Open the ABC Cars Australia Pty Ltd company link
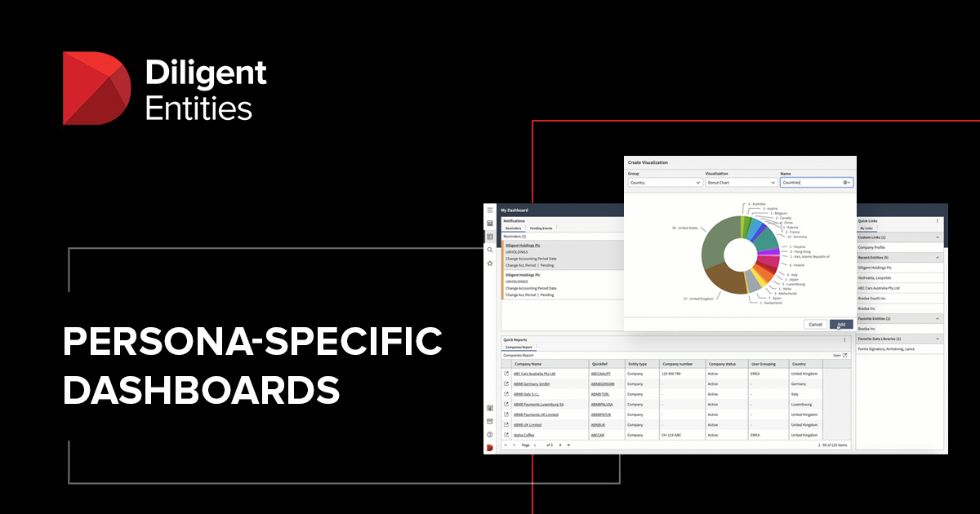 click(534, 374)
